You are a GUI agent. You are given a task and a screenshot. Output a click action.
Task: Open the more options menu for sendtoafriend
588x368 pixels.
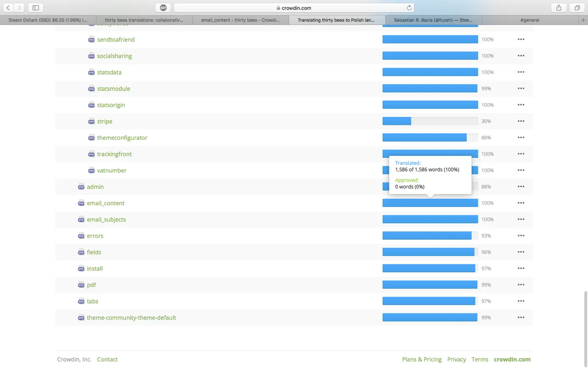click(521, 40)
